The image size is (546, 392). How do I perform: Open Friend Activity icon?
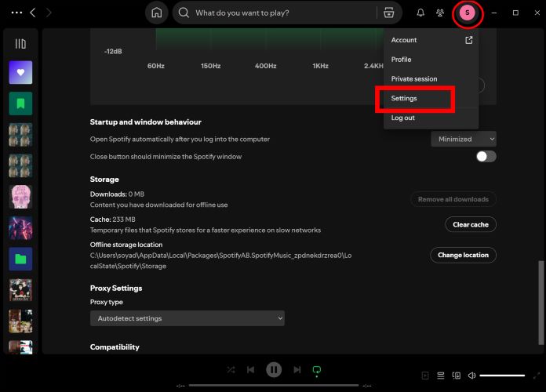click(440, 13)
